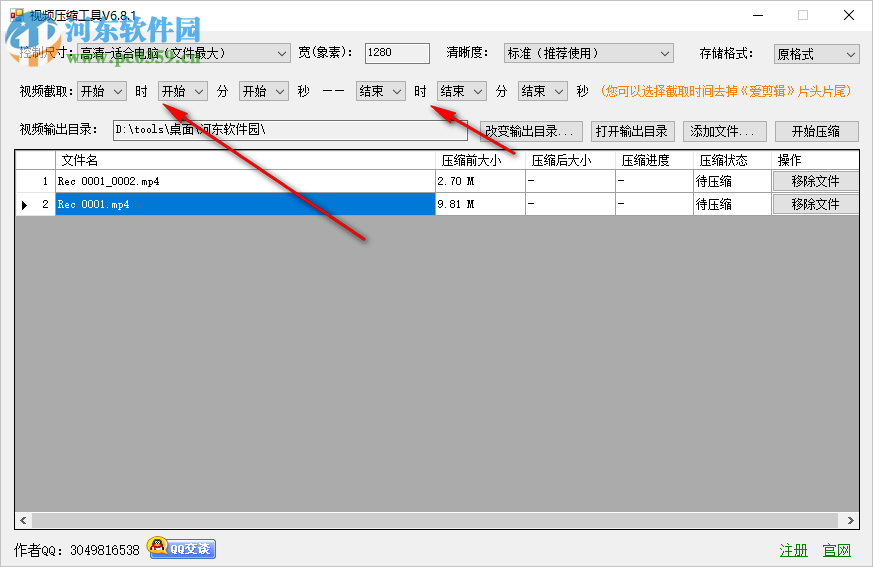Click the 压缩进度 column header
The image size is (873, 567).
(x=654, y=160)
